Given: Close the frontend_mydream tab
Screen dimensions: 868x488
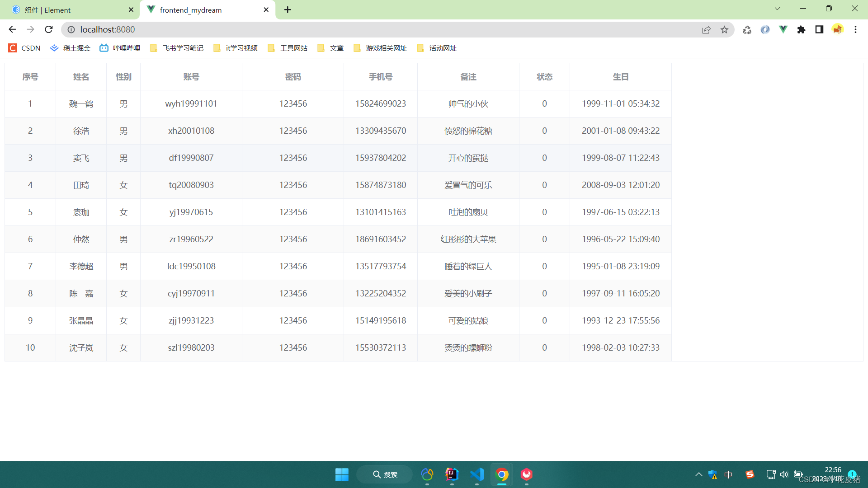Looking at the screenshot, I should click(x=266, y=9).
